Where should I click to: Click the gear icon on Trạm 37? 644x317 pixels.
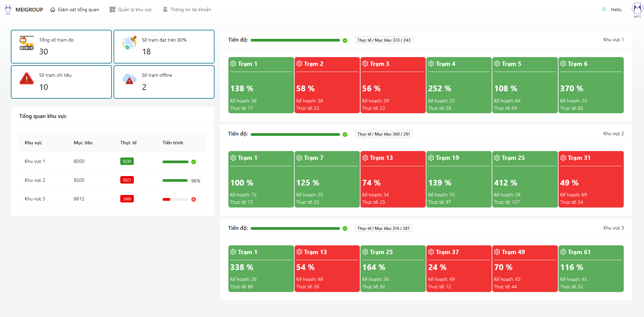point(431,252)
